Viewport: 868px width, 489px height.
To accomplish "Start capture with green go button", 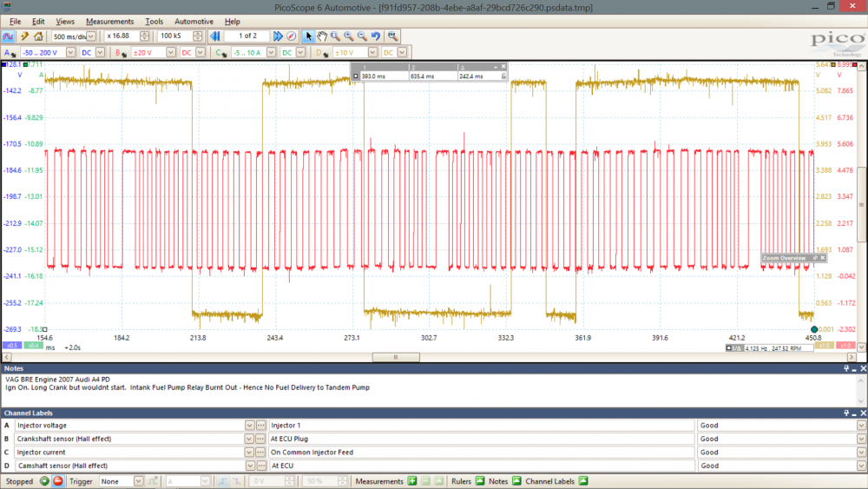I will 44,481.
